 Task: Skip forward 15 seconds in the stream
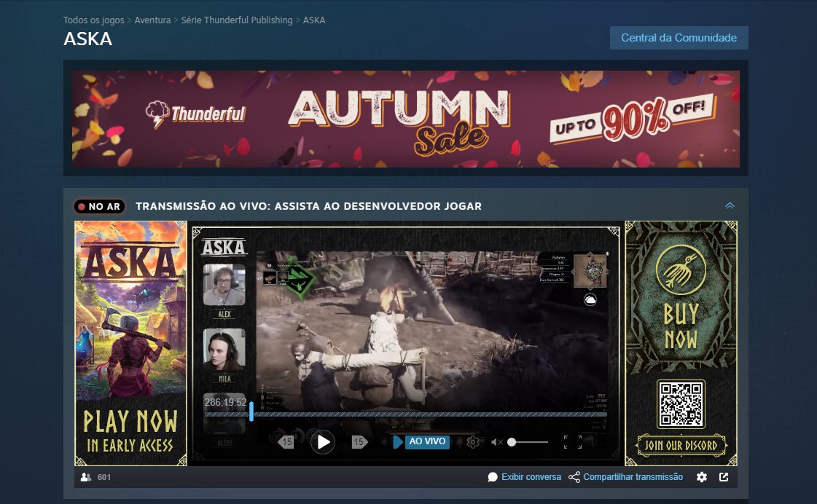(359, 442)
